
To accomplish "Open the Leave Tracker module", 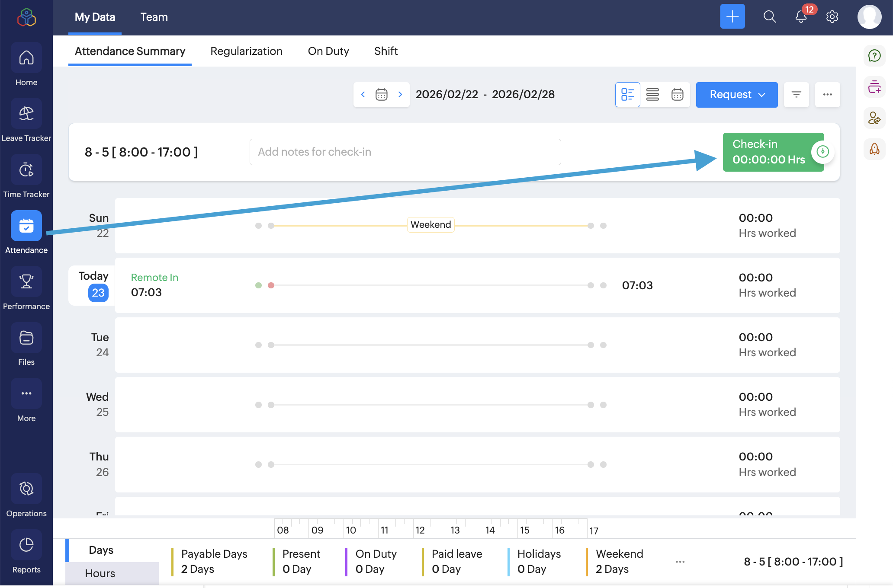I will [x=26, y=114].
